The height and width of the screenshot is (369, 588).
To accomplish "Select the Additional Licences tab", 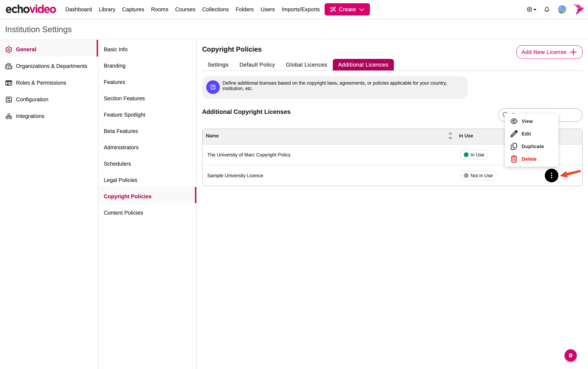I will (x=363, y=65).
